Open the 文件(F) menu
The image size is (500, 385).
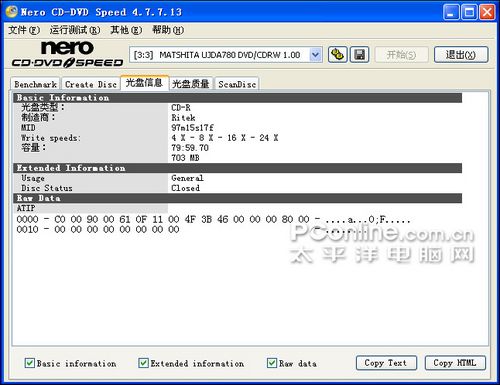tap(24, 30)
